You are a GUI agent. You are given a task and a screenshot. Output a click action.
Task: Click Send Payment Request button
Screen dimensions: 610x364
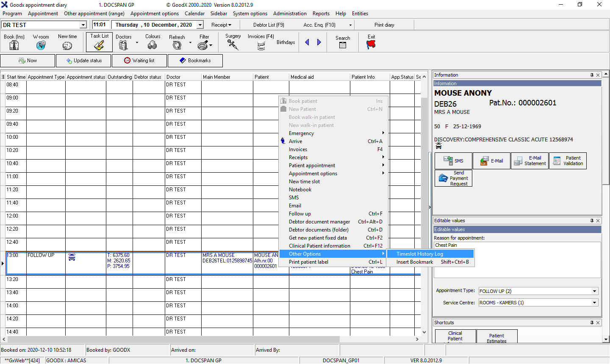(453, 178)
